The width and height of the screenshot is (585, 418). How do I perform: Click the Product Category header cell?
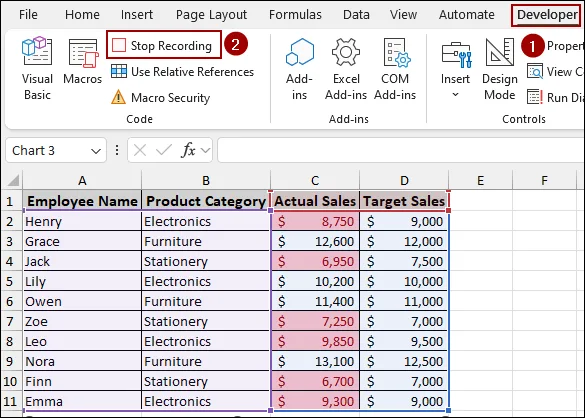pos(206,201)
